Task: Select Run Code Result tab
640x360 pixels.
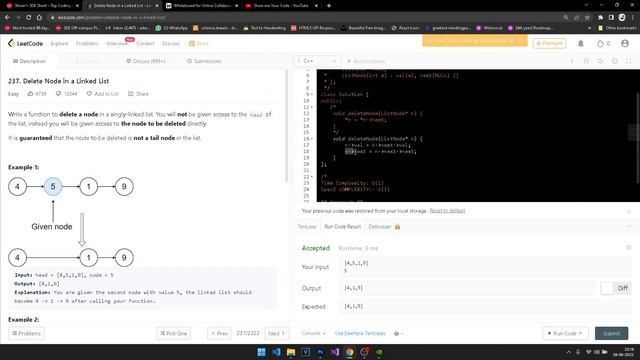Action: tap(342, 227)
